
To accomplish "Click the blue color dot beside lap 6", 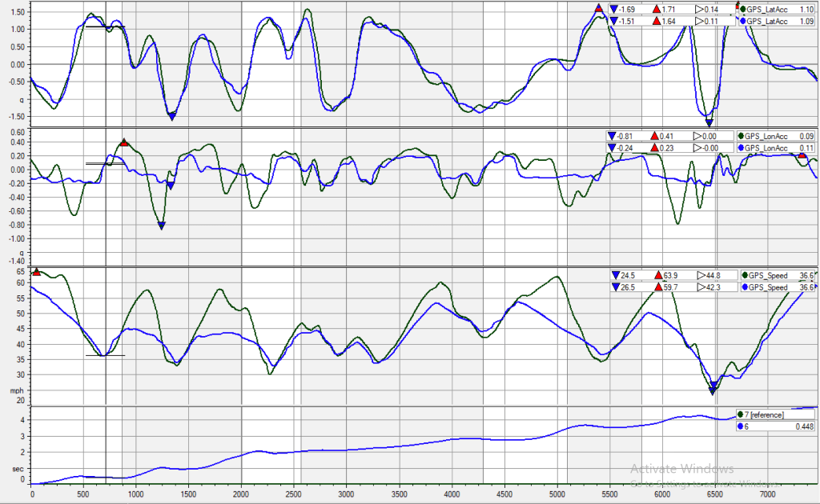I will pos(741,426).
